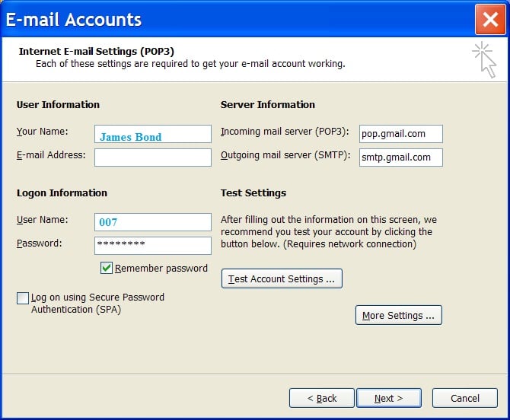The image size is (510, 420).
Task: Uncheck the Remember password checkbox
Action: point(107,268)
